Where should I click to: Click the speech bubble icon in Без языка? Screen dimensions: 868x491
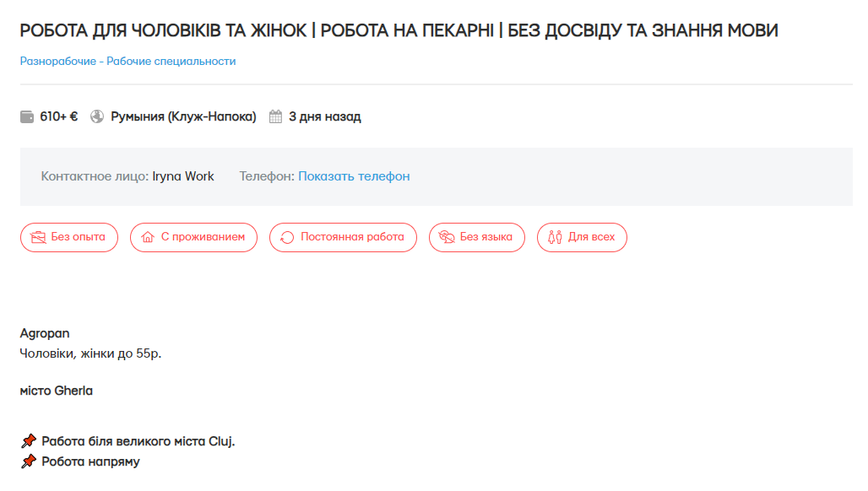click(x=447, y=237)
